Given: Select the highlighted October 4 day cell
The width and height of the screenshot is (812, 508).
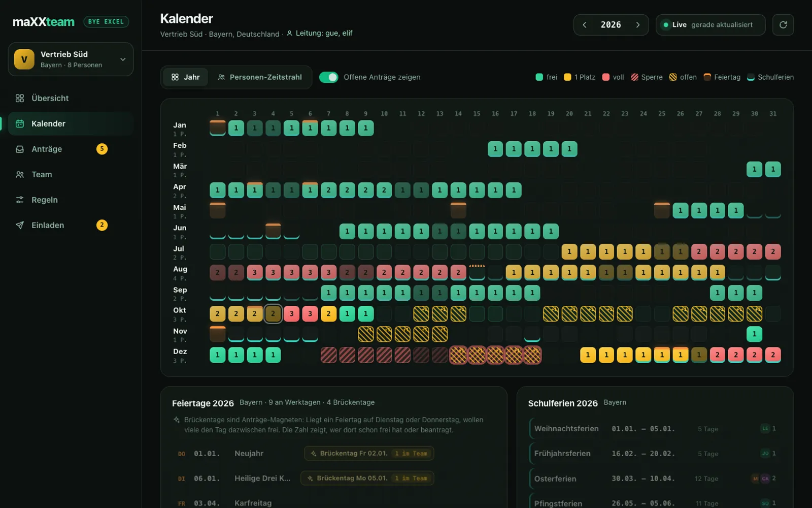Looking at the screenshot, I should [x=273, y=313].
